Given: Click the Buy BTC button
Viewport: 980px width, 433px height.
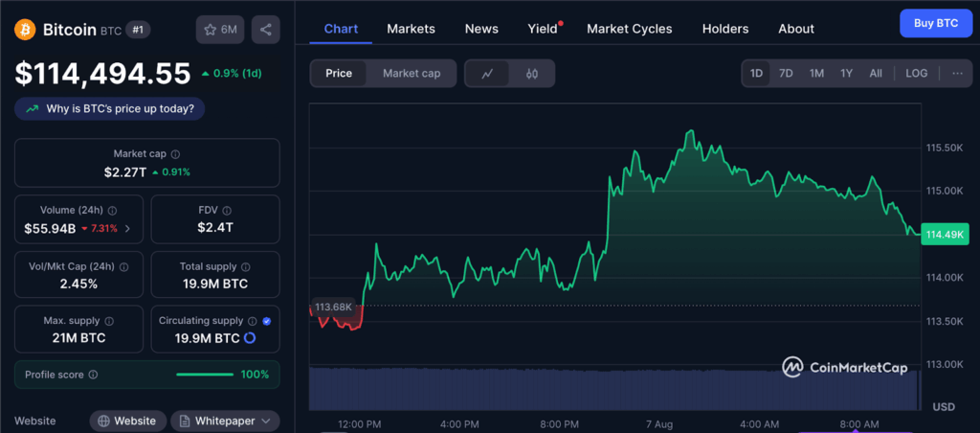Looking at the screenshot, I should [x=935, y=22].
